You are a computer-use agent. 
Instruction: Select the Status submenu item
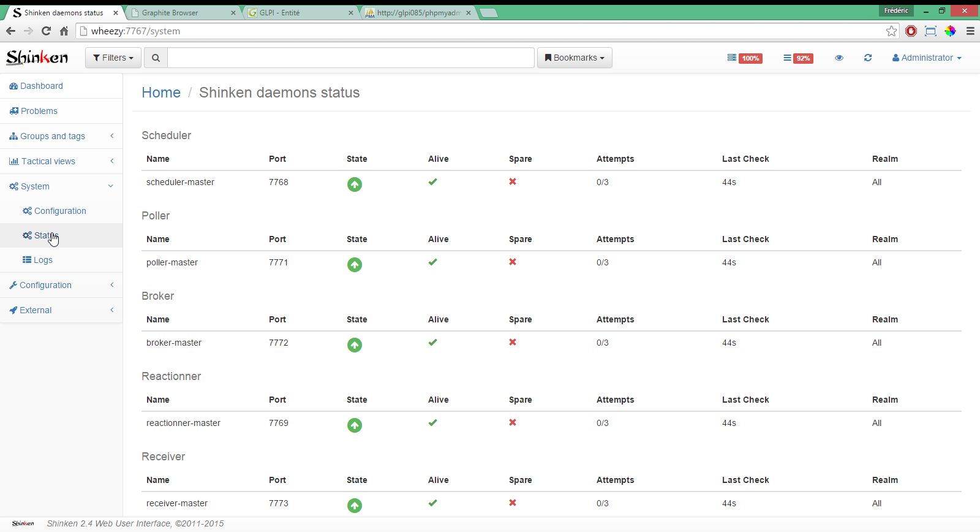61,235
